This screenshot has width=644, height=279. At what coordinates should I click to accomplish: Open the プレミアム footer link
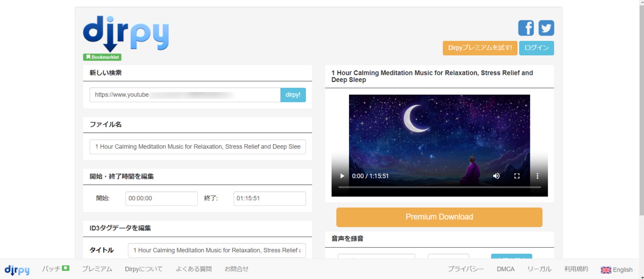(97, 269)
